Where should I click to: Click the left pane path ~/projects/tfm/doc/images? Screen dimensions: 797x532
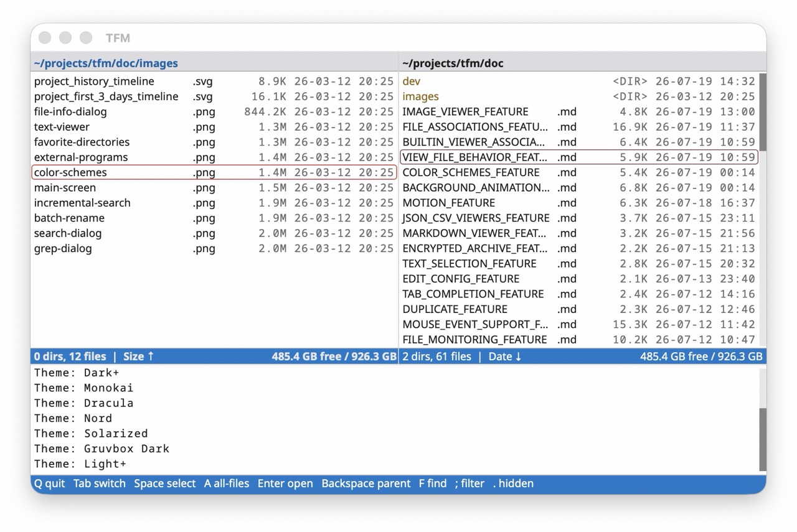coord(106,63)
